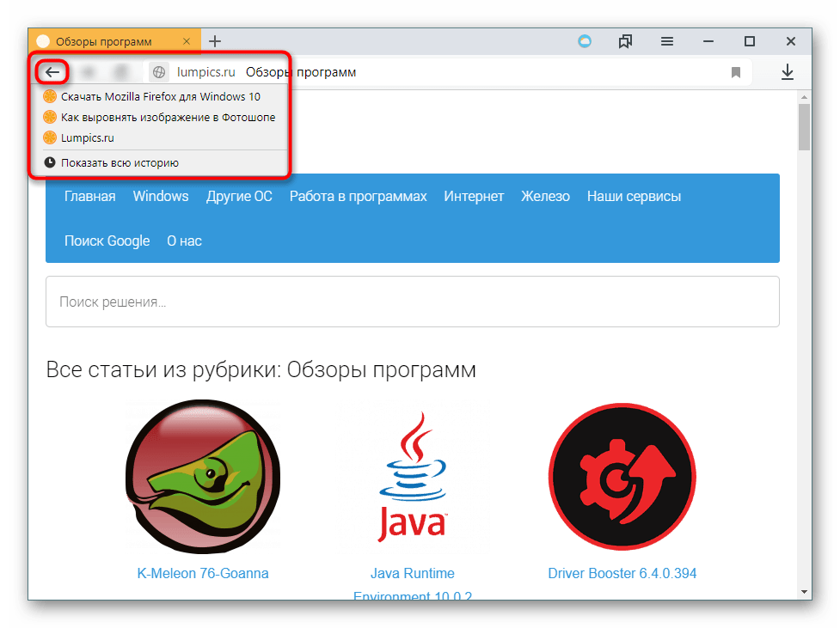The width and height of the screenshot is (840, 628).
Task: Click the scrollbar up arrow
Action: [804, 97]
